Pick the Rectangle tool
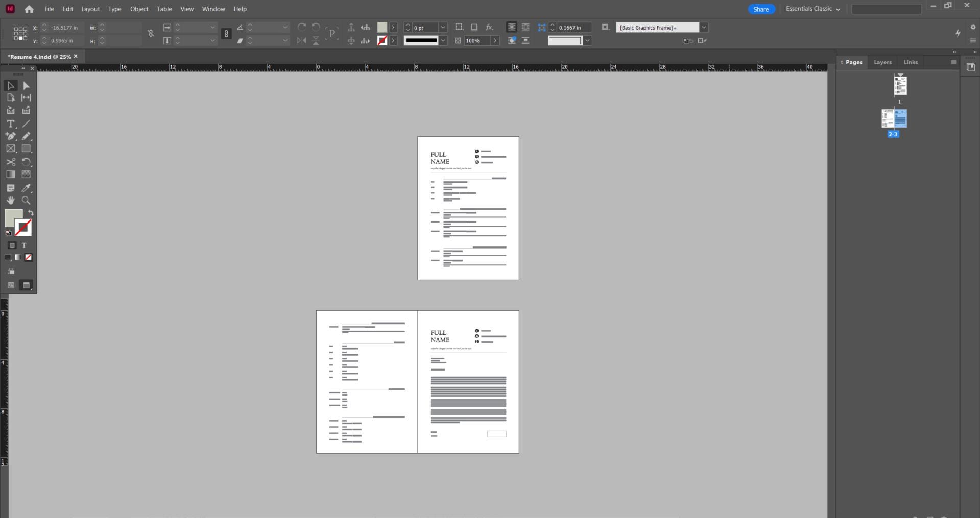Viewport: 980px width, 518px height. pyautogui.click(x=26, y=149)
